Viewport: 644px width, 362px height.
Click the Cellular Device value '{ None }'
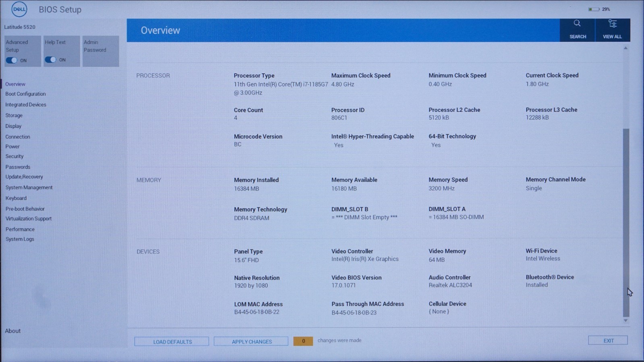pos(439,311)
